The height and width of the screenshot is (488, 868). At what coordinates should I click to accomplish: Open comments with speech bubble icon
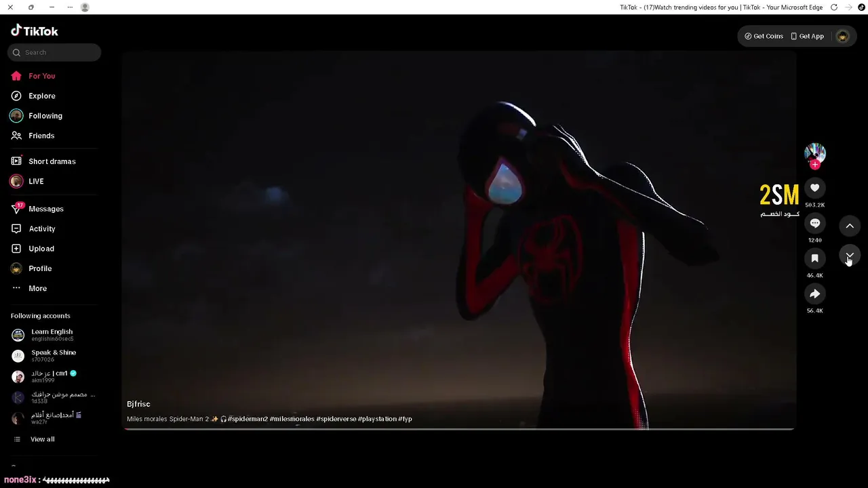click(815, 223)
